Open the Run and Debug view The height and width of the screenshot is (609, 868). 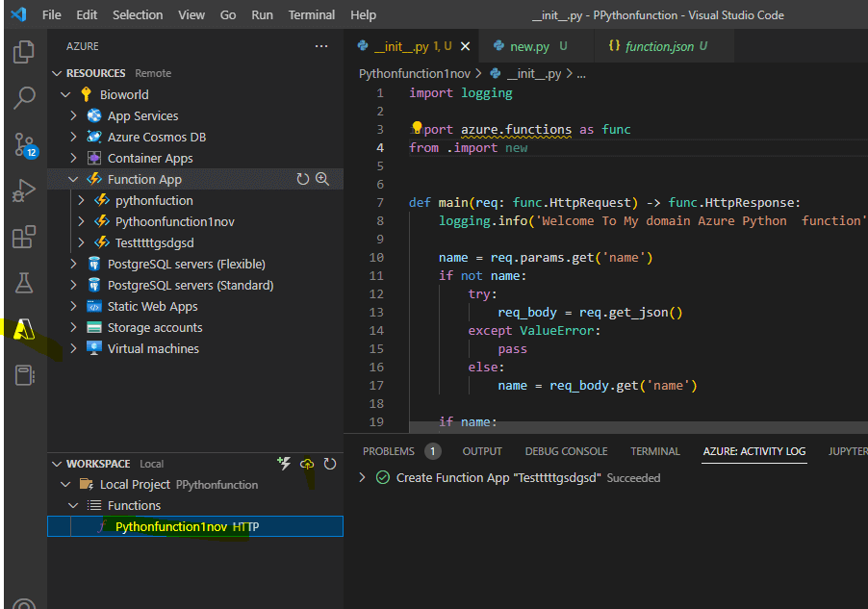coord(24,190)
